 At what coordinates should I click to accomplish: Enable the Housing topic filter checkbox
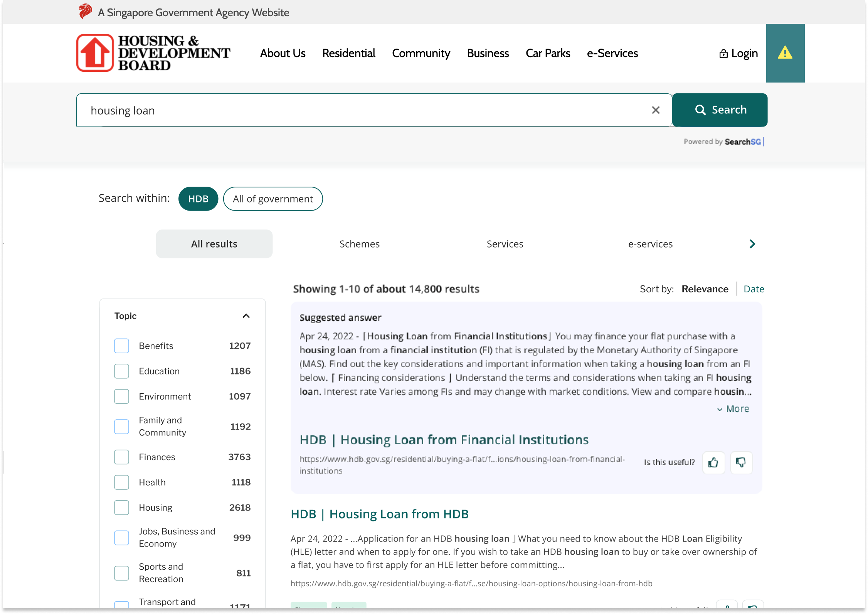click(121, 508)
